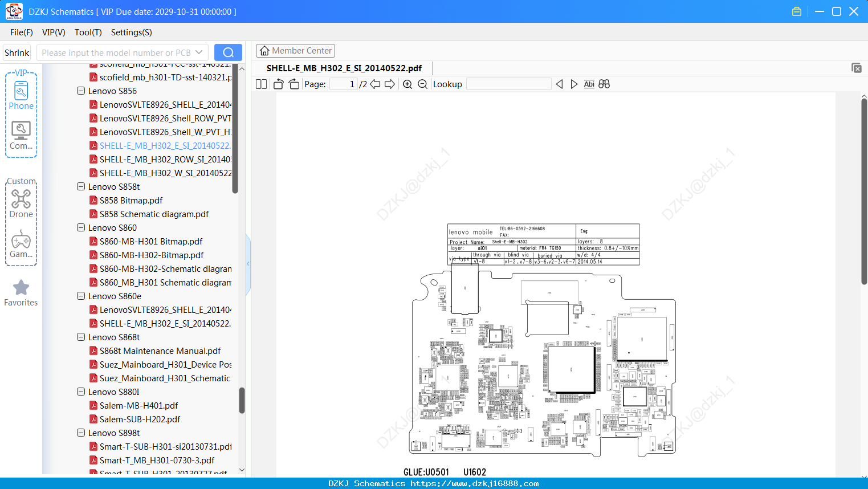This screenshot has width=868, height=489.
Task: Toggle the two-page side panel view
Action: pyautogui.click(x=261, y=84)
